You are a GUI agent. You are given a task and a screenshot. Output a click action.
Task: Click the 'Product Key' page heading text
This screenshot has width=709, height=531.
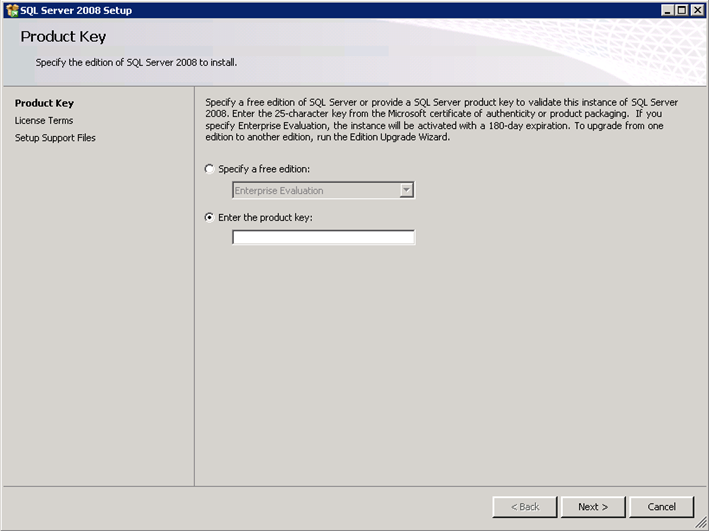click(x=63, y=37)
